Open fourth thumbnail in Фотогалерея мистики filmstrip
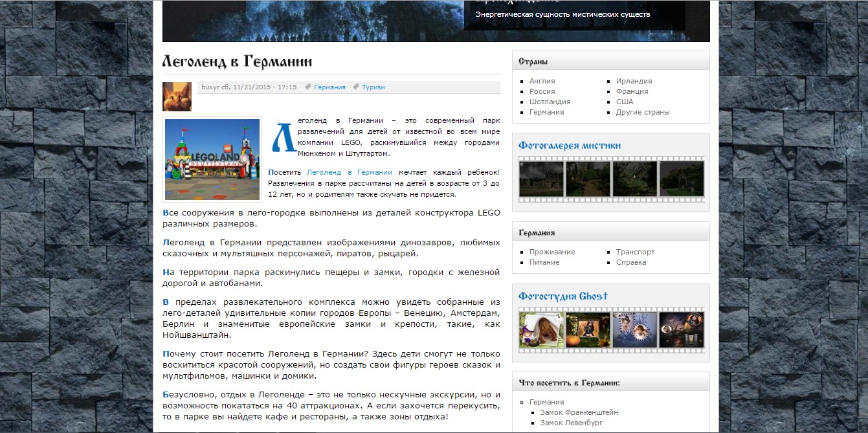868x433 pixels. click(x=681, y=179)
